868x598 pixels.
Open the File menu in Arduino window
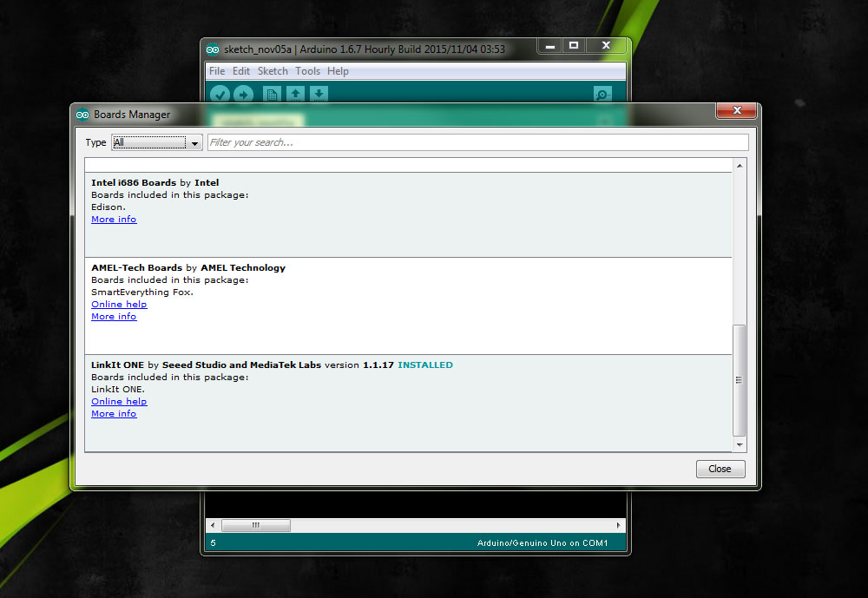(x=217, y=71)
